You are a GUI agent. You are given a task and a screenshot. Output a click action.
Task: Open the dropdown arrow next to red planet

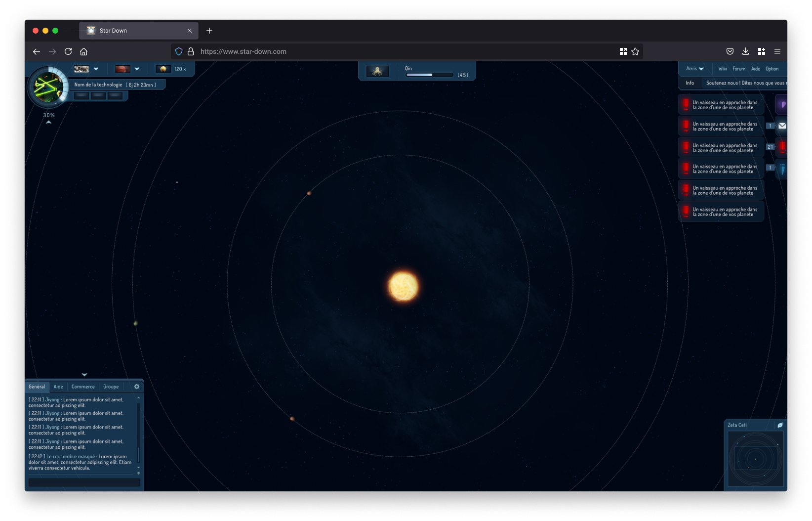(137, 69)
